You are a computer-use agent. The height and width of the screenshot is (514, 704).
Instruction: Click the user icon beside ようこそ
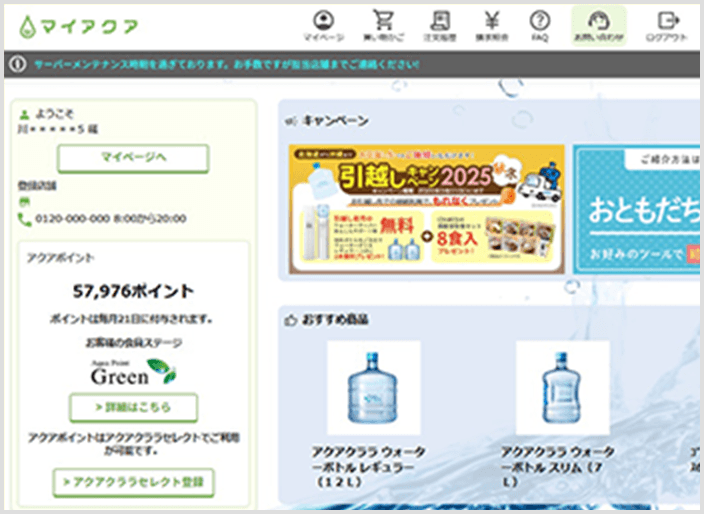(x=24, y=115)
